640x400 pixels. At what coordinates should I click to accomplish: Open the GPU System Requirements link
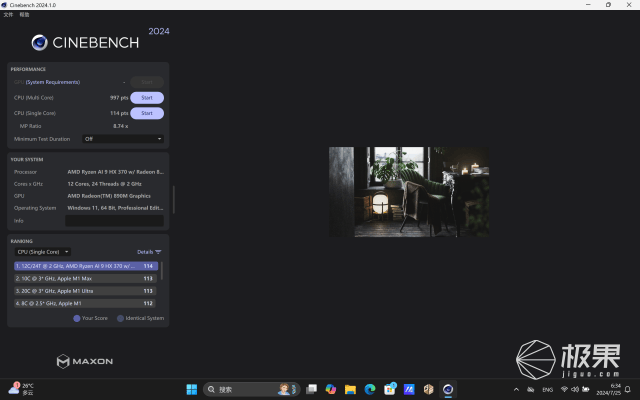[x=53, y=82]
